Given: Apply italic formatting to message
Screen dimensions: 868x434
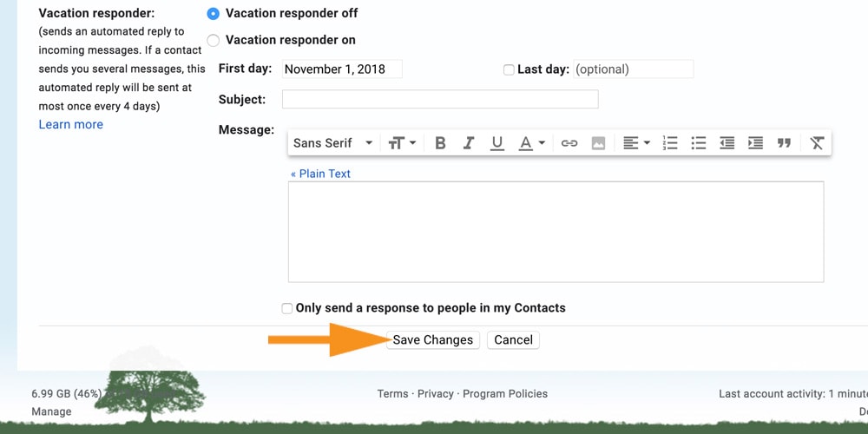Looking at the screenshot, I should [x=469, y=143].
